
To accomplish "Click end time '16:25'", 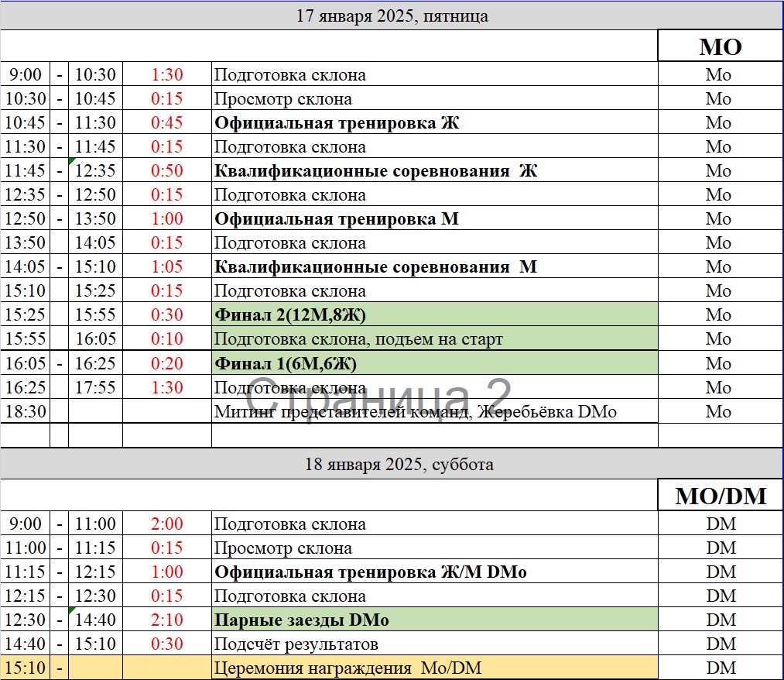I will (95, 363).
